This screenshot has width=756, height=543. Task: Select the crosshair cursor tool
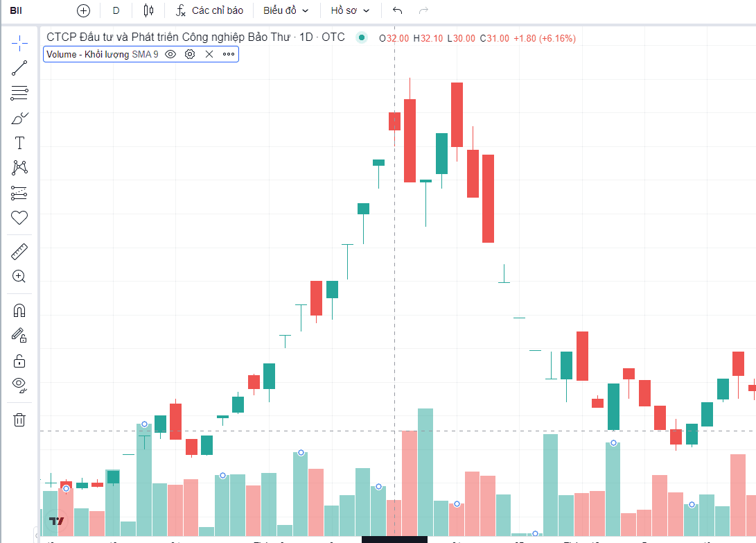pos(19,44)
